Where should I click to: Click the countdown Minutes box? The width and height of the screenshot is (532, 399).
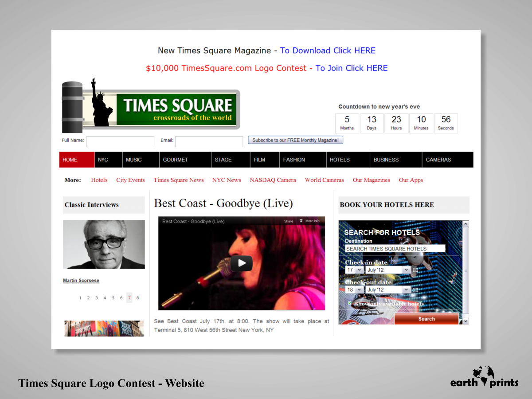coord(421,123)
